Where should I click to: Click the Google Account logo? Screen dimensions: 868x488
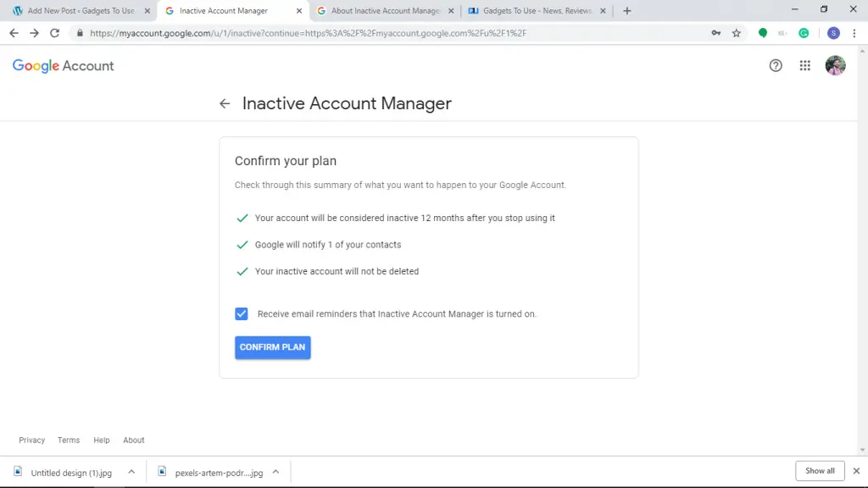(x=63, y=66)
